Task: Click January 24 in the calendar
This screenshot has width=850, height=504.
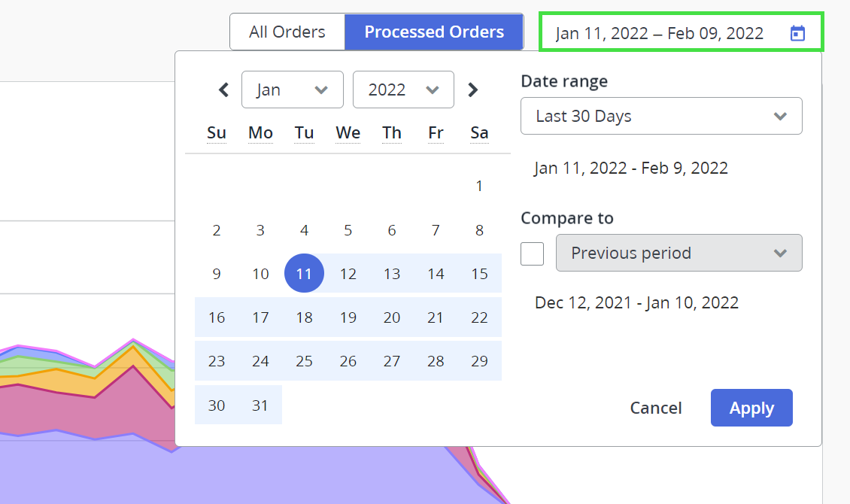Action: coord(260,361)
